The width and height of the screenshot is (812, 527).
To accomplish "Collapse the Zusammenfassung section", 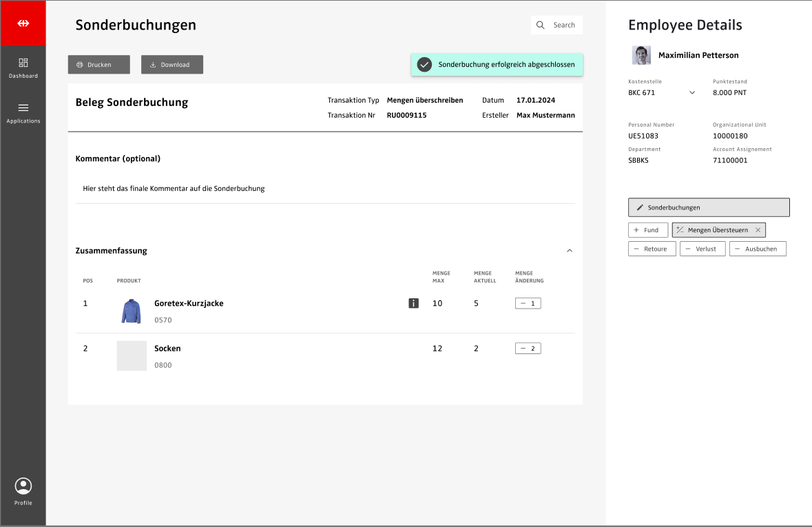I will pyautogui.click(x=569, y=251).
